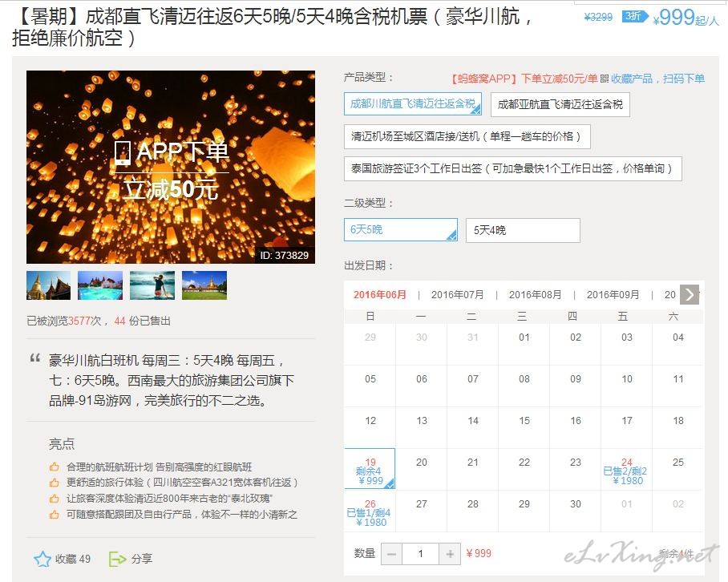
Task: Select the 5天4晚 duration option
Action: (524, 230)
